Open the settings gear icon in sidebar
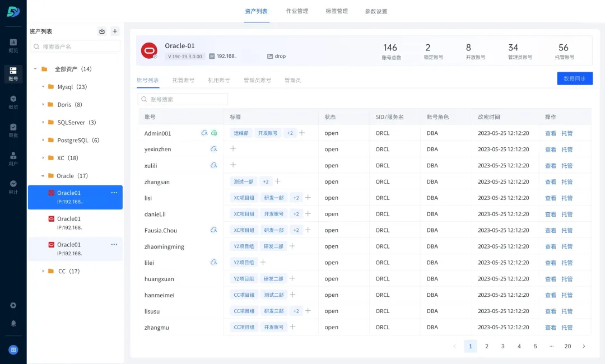 point(12,305)
